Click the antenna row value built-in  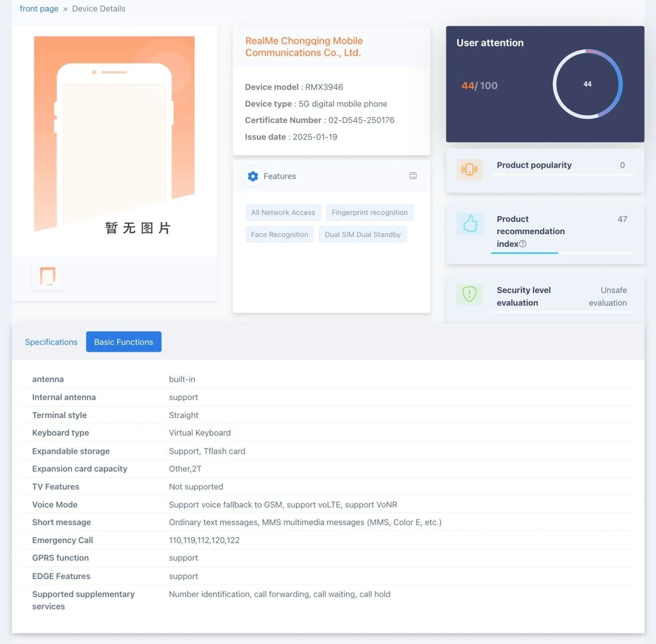pos(182,379)
